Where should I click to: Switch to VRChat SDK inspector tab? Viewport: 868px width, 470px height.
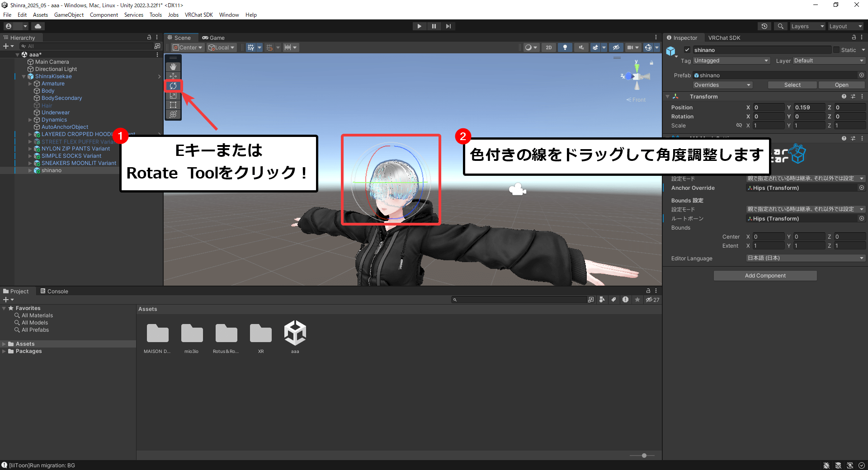pos(724,38)
